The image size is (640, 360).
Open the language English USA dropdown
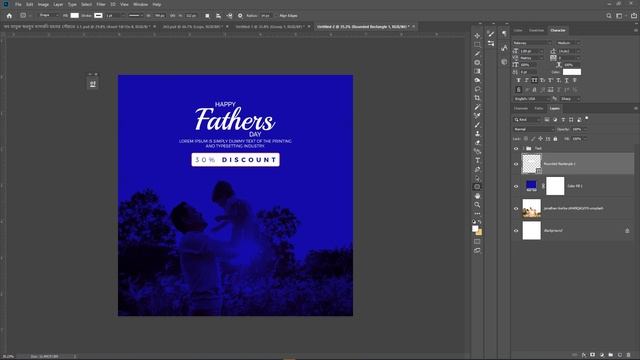pyautogui.click(x=531, y=99)
